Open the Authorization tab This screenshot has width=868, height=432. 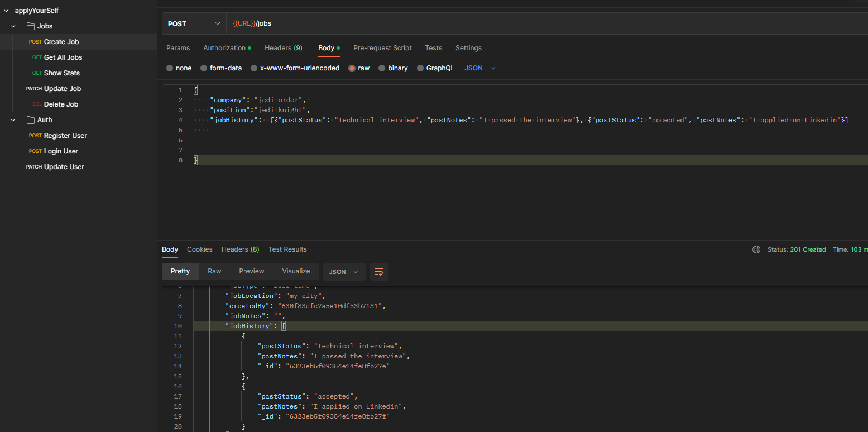point(227,48)
